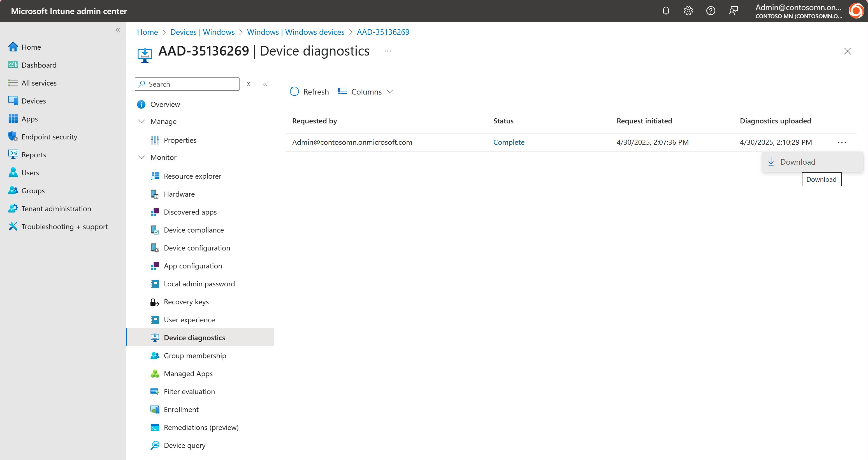Select the Endpoint security sidebar icon
Image resolution: width=868 pixels, height=460 pixels.
pyautogui.click(x=13, y=137)
